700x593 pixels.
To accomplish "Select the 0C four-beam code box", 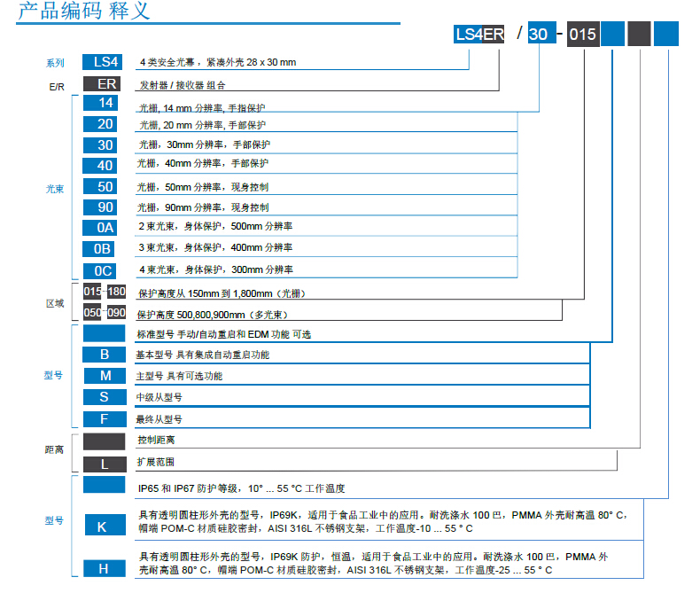I will [x=105, y=270].
